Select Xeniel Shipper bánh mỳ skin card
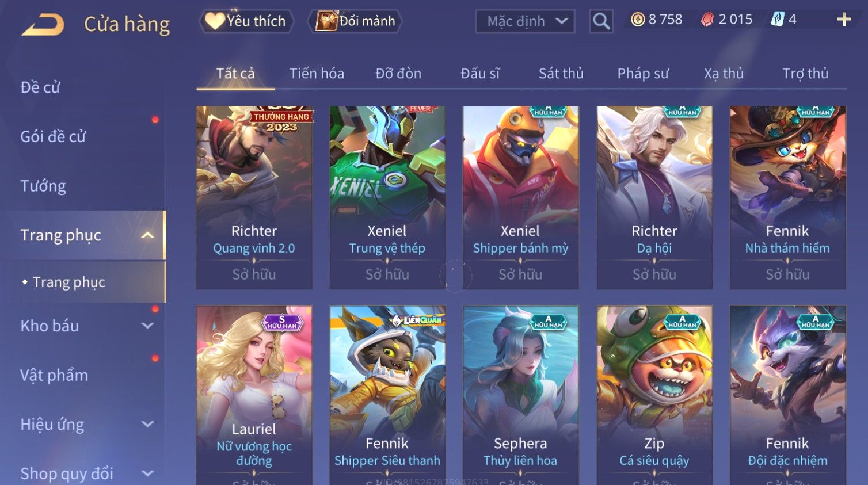Image resolution: width=868 pixels, height=485 pixels. [520, 197]
